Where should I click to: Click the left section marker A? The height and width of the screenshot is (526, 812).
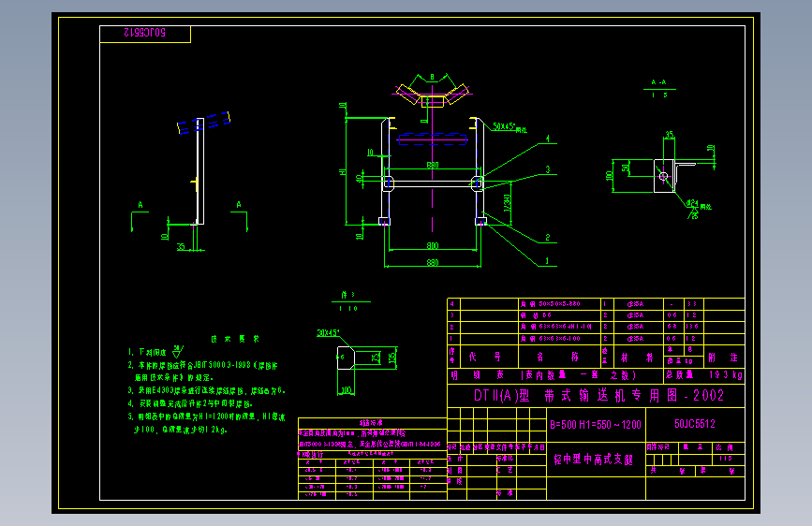coord(140,205)
